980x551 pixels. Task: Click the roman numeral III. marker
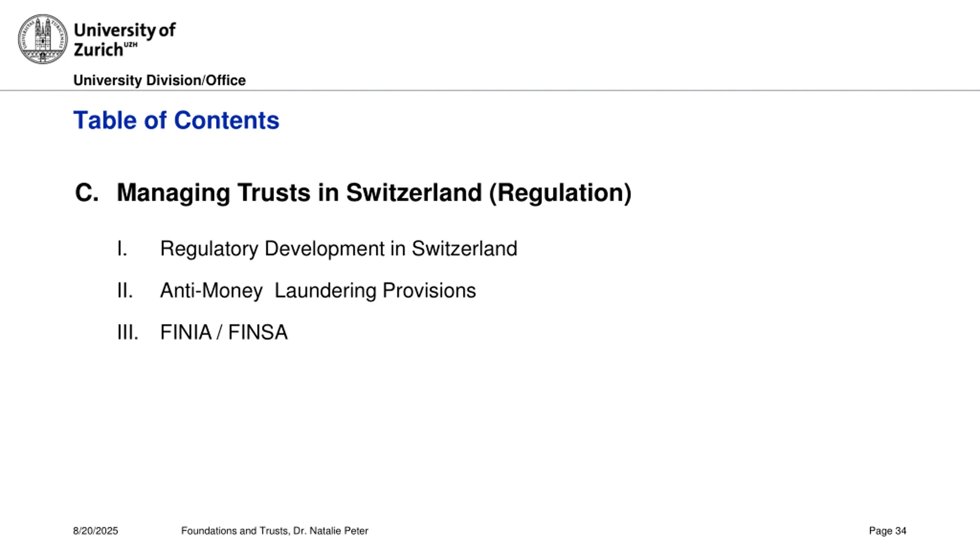coord(127,332)
